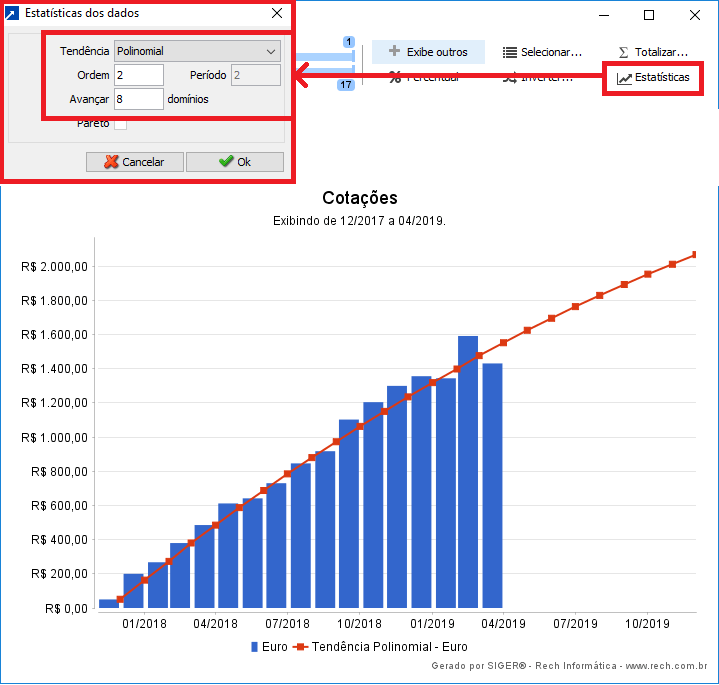Click the range slider handle labeled 1
Viewport: 719px width, 685px height.
coord(349,42)
